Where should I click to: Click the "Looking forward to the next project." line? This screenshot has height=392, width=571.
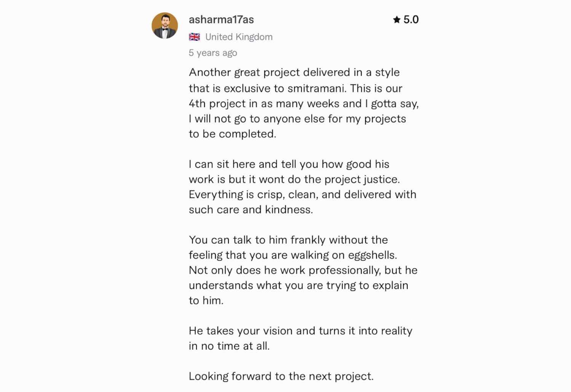pos(281,376)
